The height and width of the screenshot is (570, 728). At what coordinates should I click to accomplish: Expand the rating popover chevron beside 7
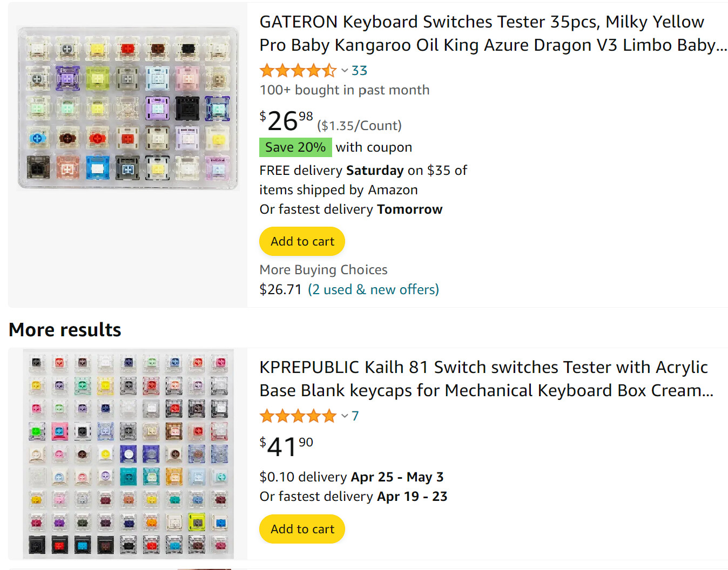tap(345, 416)
